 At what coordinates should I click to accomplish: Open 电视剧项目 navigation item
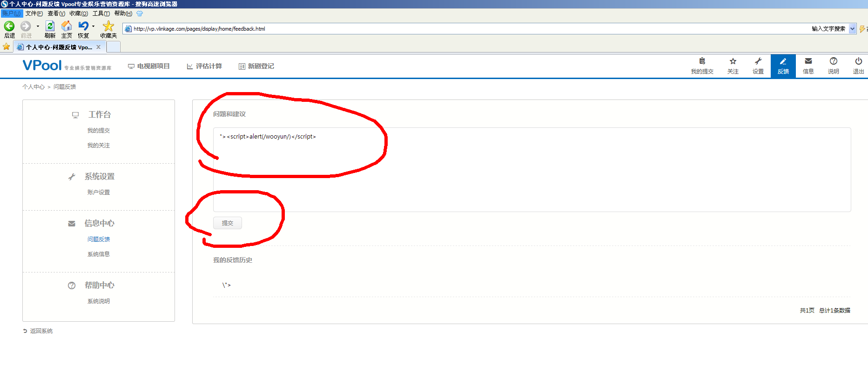pyautogui.click(x=149, y=66)
